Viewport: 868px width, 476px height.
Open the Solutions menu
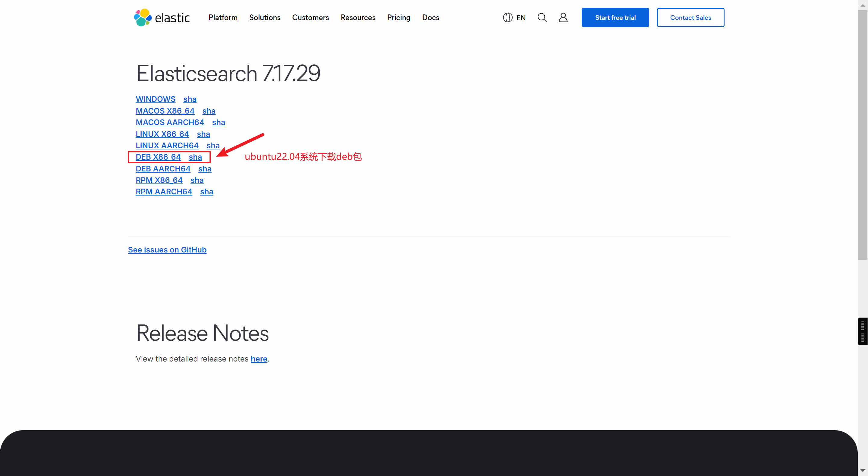pyautogui.click(x=265, y=17)
